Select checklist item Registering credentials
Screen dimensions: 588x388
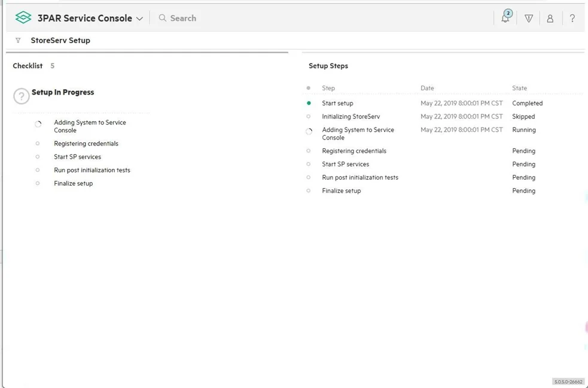[x=86, y=143]
